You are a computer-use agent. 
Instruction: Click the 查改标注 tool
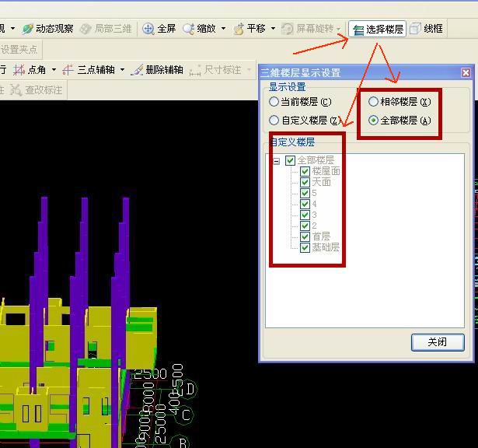pos(36,90)
